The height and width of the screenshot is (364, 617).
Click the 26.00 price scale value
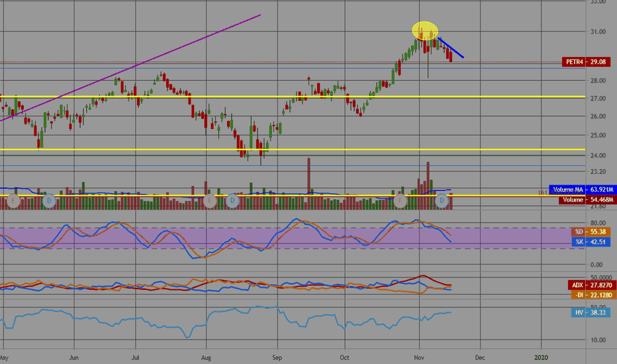coord(598,116)
